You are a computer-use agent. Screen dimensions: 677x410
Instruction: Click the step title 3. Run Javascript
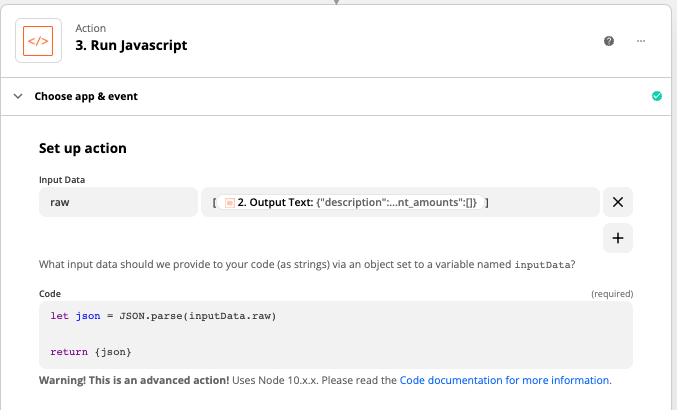[x=131, y=45]
